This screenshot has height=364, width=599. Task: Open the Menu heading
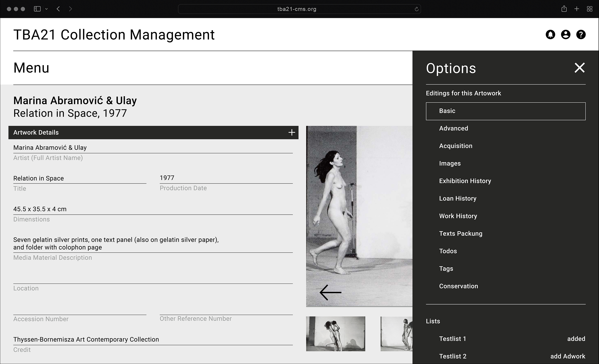pos(31,68)
